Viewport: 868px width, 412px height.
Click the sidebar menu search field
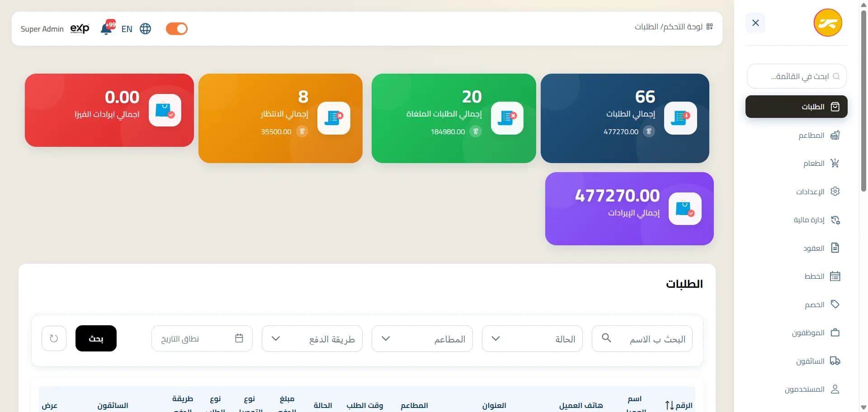[x=797, y=76]
